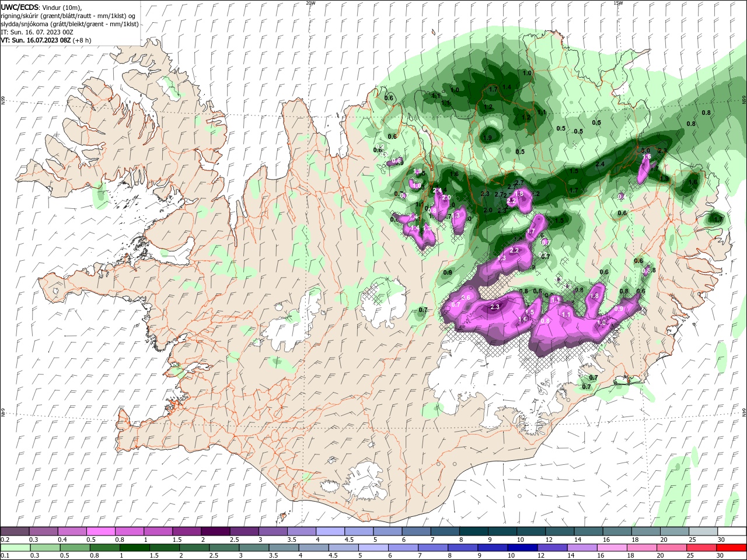Select snow legend swatch between 0.2 and 0.3
The image size is (747, 560).
15,531
